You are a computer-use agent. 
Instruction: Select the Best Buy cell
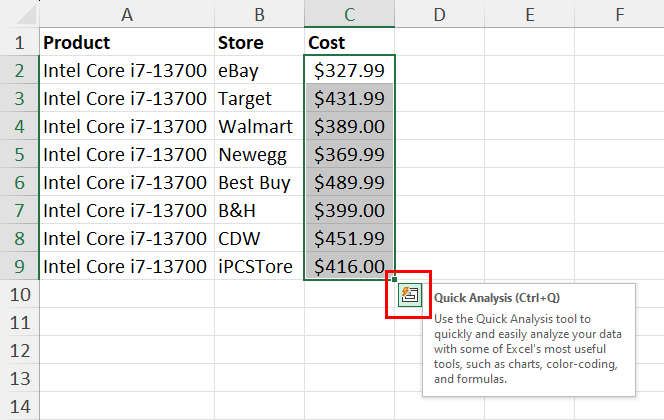tap(259, 182)
